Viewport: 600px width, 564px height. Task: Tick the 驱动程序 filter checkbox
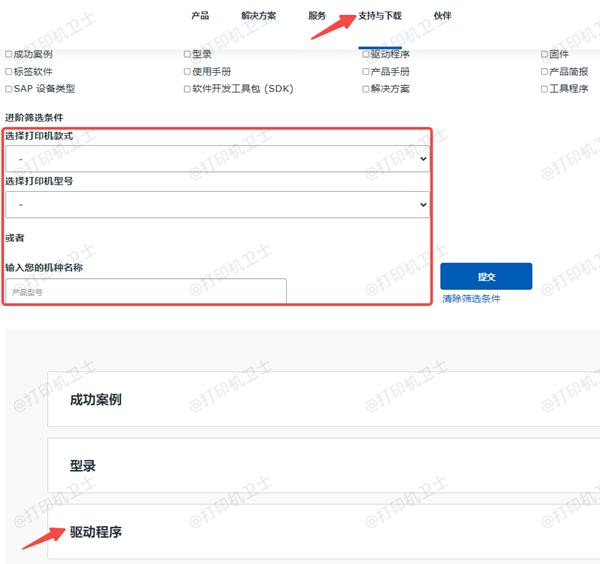pyautogui.click(x=366, y=55)
